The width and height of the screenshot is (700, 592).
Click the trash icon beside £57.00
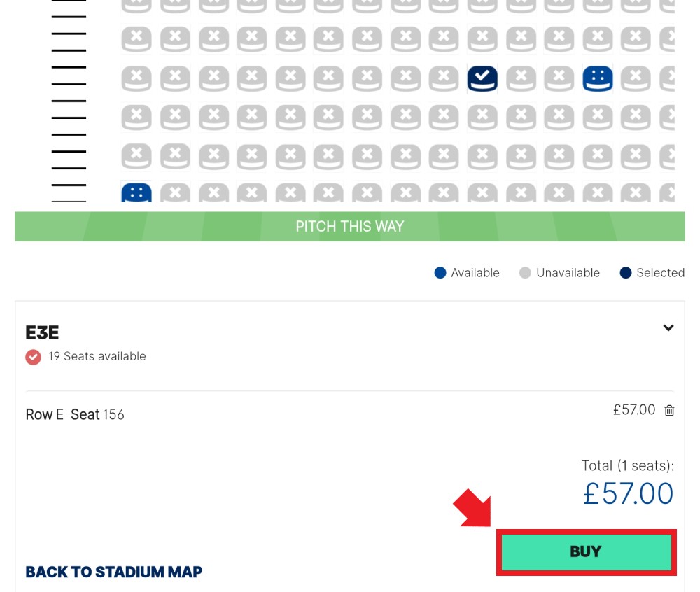(668, 411)
